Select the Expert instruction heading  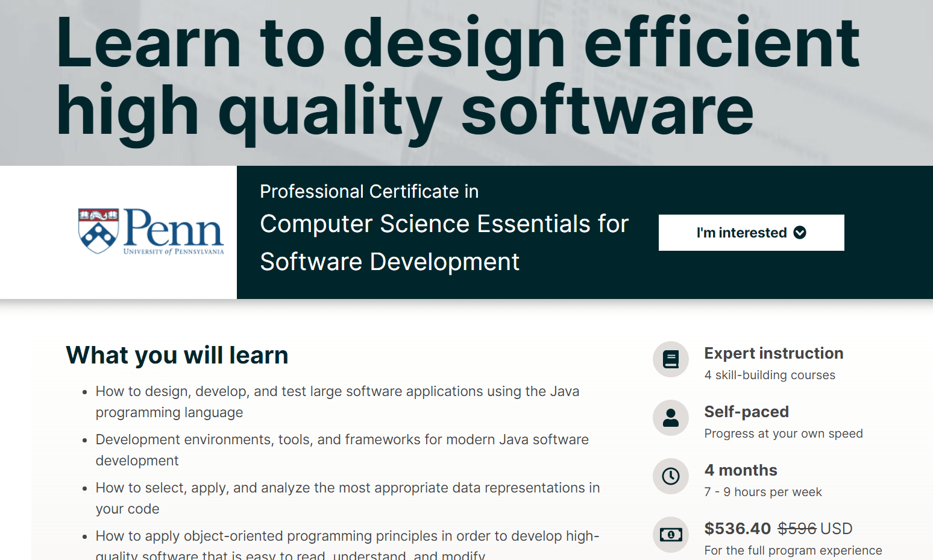[x=774, y=353]
